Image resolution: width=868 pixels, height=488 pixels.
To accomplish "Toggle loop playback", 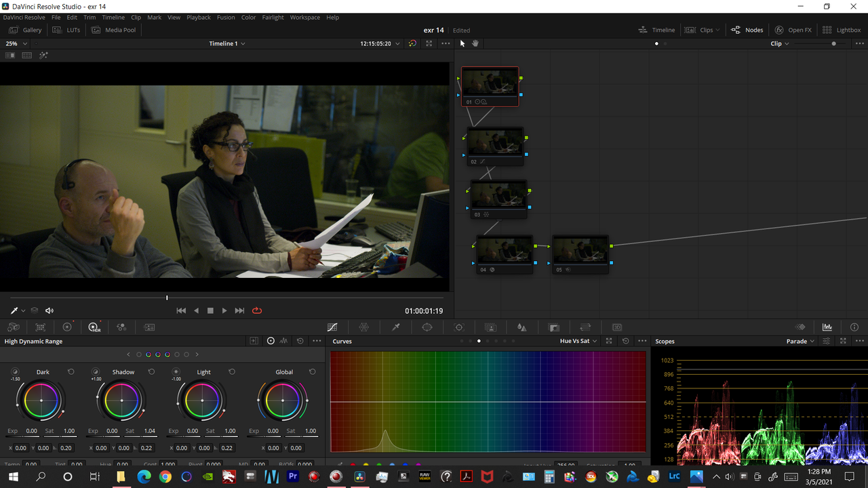I will (x=257, y=310).
